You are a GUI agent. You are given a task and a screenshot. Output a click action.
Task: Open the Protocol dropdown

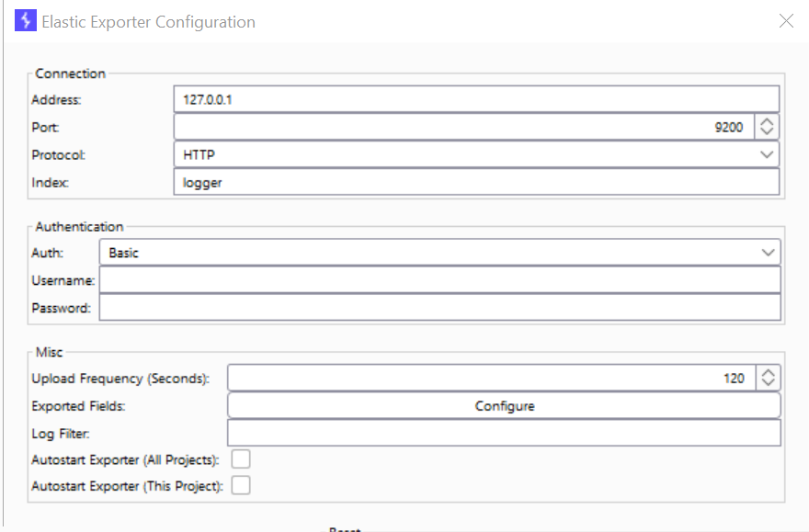point(769,154)
